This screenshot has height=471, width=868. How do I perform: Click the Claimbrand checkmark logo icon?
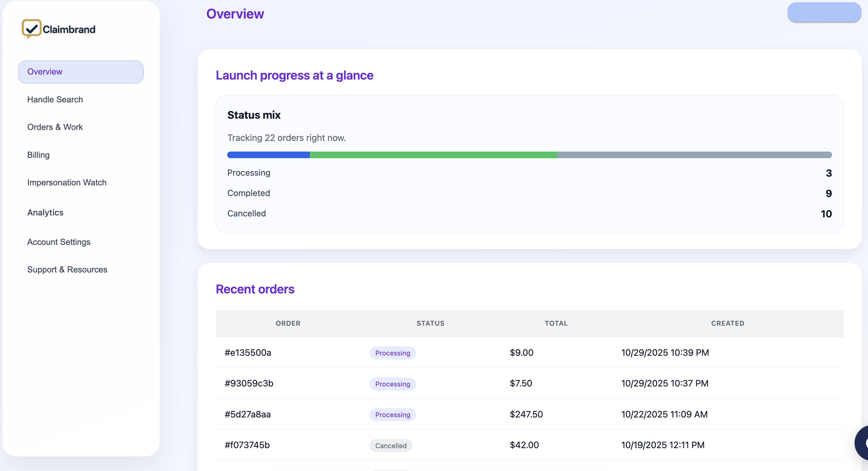[31, 29]
